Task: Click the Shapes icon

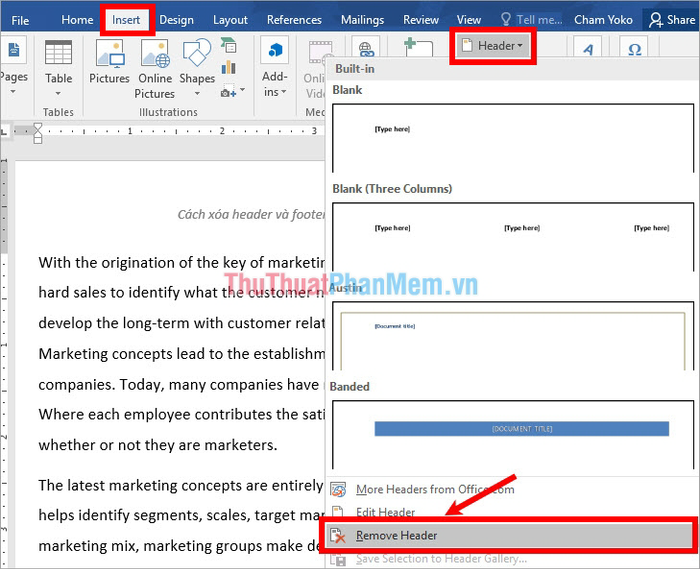Action: [x=197, y=53]
